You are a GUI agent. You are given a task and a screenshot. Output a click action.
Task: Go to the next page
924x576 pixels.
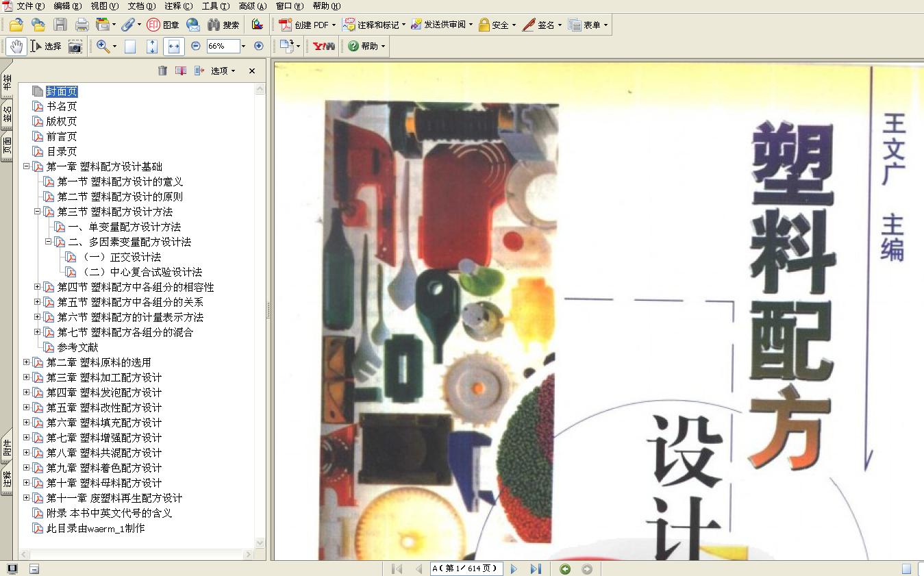[x=514, y=568]
